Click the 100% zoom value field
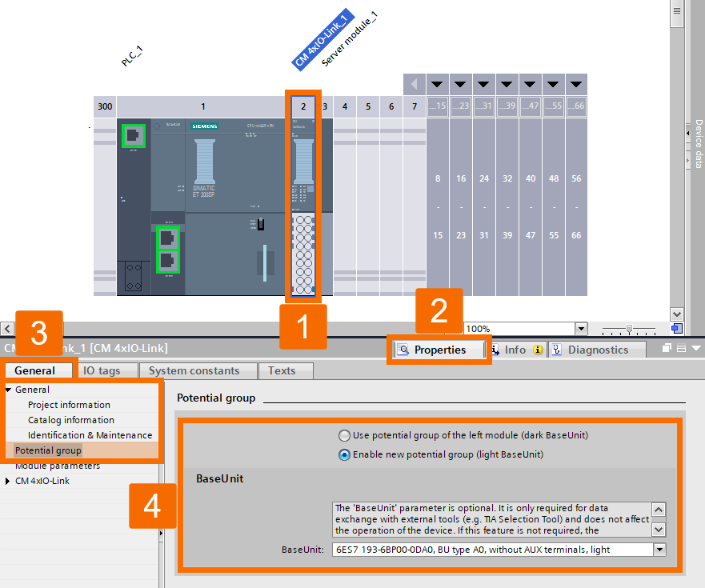Viewport: 705px width, 588px height. pos(519,329)
